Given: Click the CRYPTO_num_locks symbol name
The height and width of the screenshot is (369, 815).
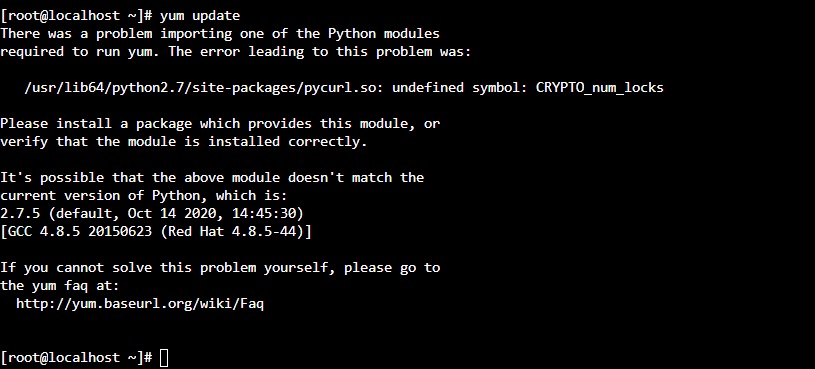Looking at the screenshot, I should [600, 88].
